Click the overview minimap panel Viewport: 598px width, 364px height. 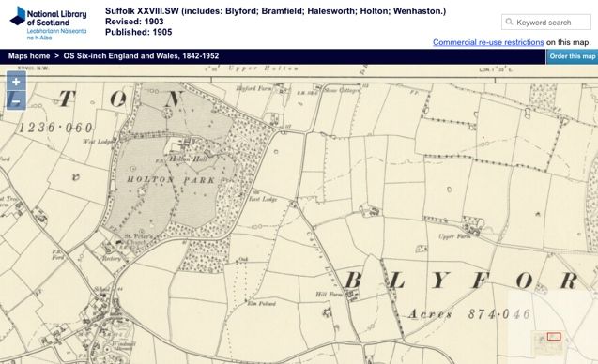coord(553,327)
